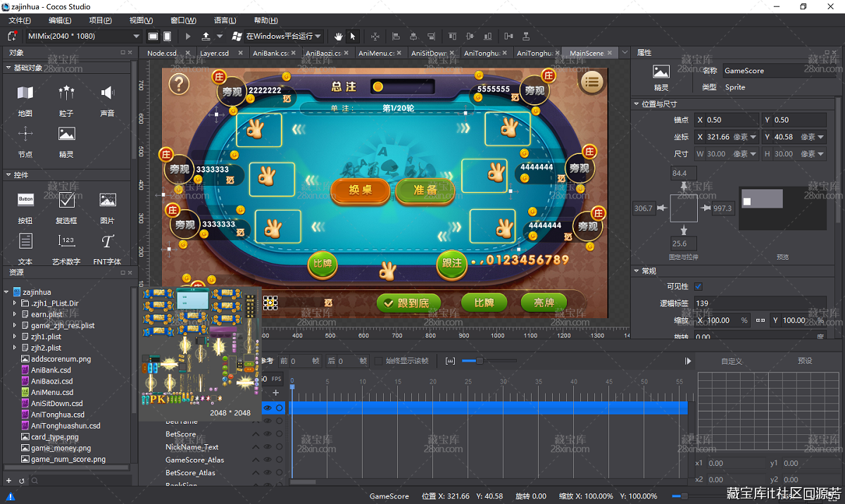Click the add animation plus button beside FPS
This screenshot has width=845, height=504.
click(x=276, y=393)
